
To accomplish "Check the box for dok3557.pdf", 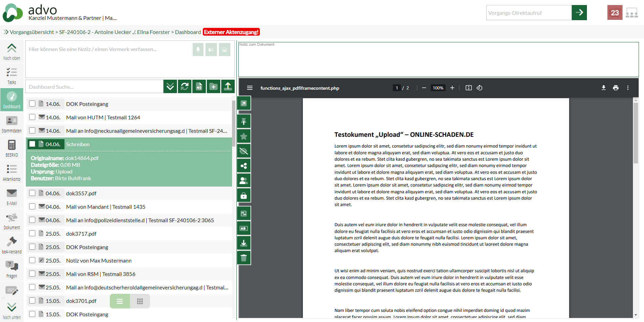I will click(32, 193).
